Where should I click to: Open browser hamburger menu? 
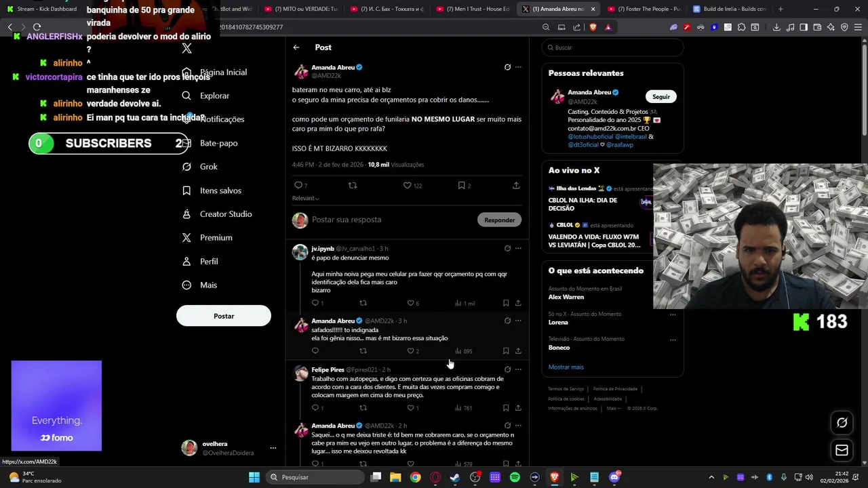858,27
